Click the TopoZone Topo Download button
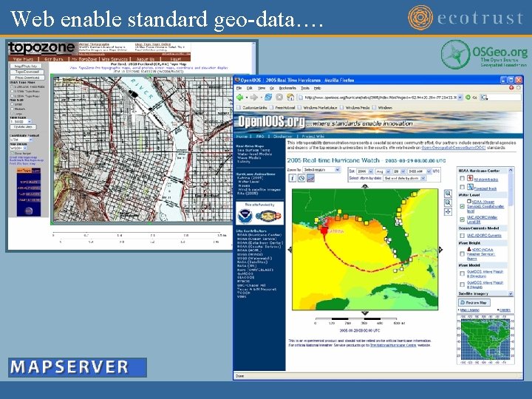Screen dimensions: 532x399 [27, 72]
